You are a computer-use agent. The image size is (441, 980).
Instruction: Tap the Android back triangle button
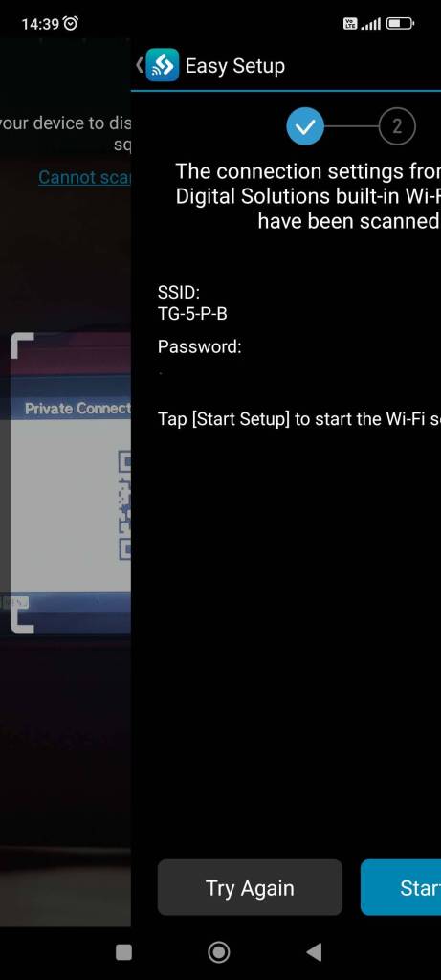tap(314, 952)
